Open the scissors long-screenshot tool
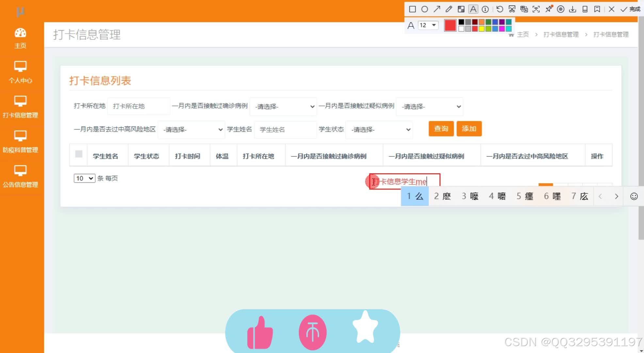This screenshot has height=353, width=644. (x=512, y=9)
